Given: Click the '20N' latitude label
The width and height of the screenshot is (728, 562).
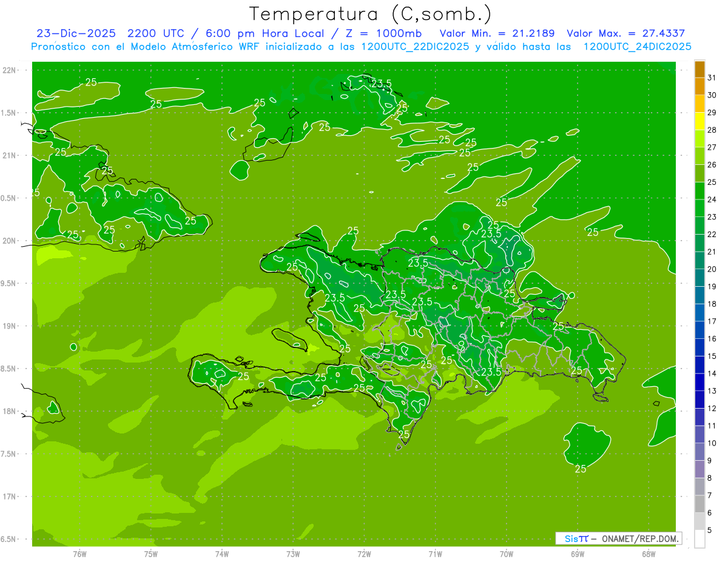Looking at the screenshot, I should coord(9,241).
